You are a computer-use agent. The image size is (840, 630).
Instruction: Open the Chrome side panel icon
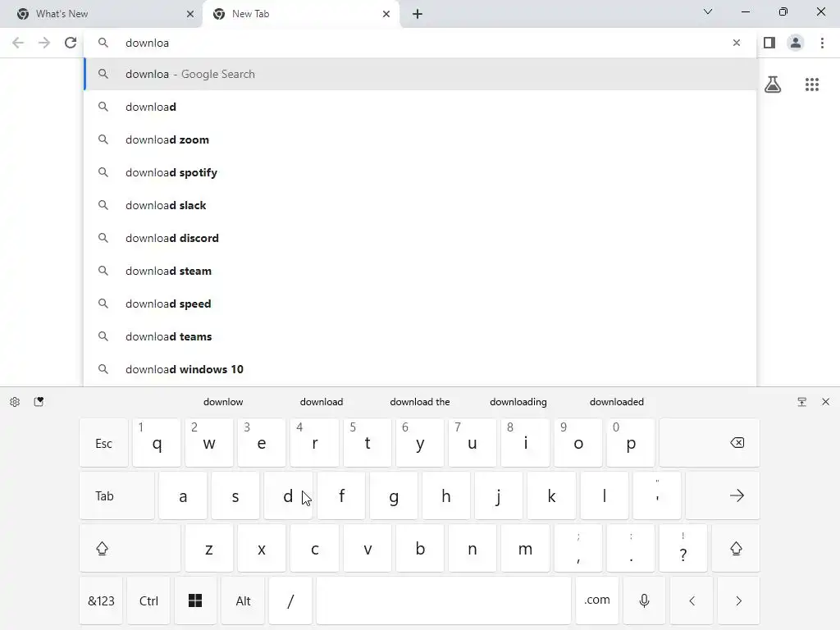769,43
